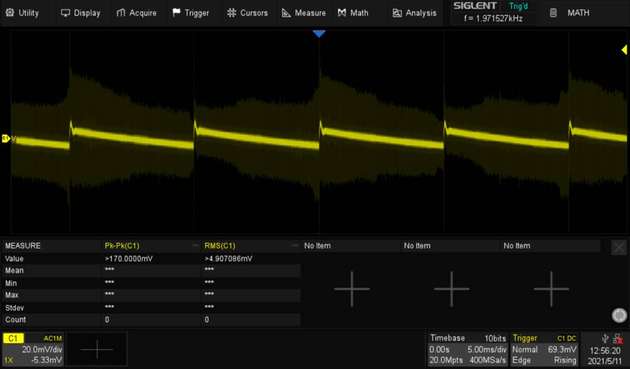Image resolution: width=630 pixels, height=369 pixels.
Task: Open the Acquire menu
Action: [137, 13]
